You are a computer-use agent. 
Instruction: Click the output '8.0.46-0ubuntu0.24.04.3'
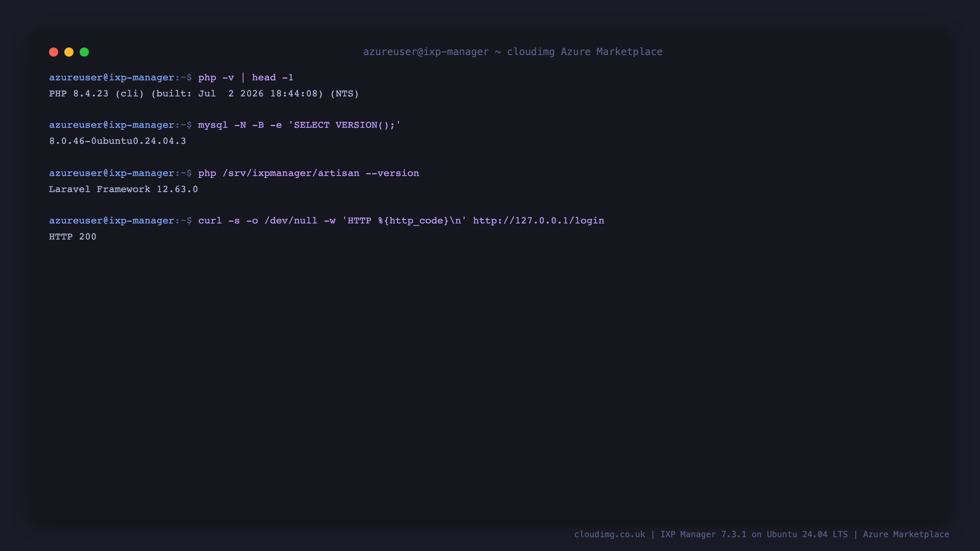(118, 141)
